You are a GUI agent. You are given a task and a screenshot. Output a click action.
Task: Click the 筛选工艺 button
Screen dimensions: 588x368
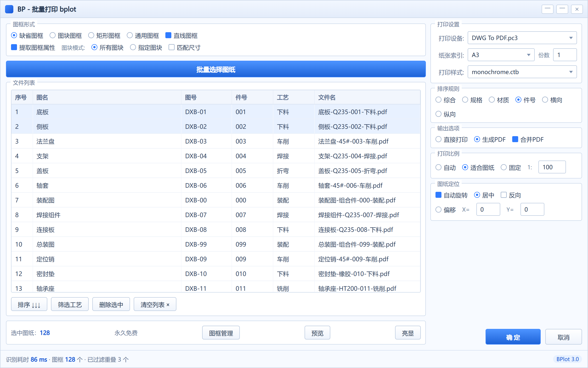point(70,305)
